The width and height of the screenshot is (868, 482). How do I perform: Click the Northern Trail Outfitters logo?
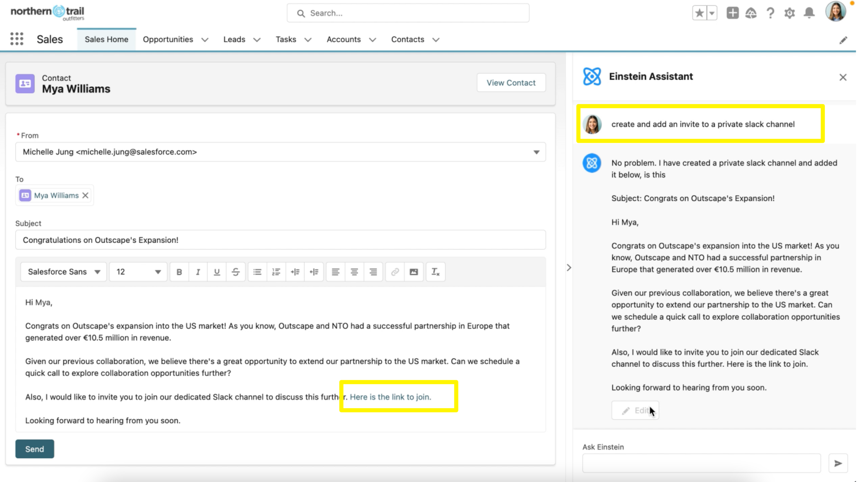point(47,13)
